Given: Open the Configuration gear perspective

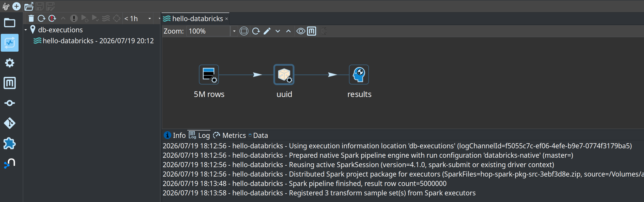Looking at the screenshot, I should pos(10,63).
